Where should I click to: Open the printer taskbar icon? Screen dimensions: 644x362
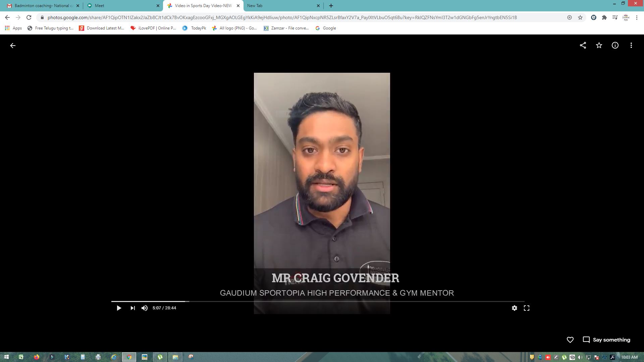[x=98, y=357]
